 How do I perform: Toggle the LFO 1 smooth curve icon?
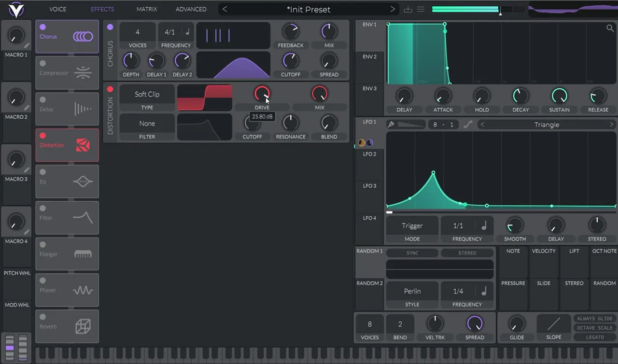[468, 125]
